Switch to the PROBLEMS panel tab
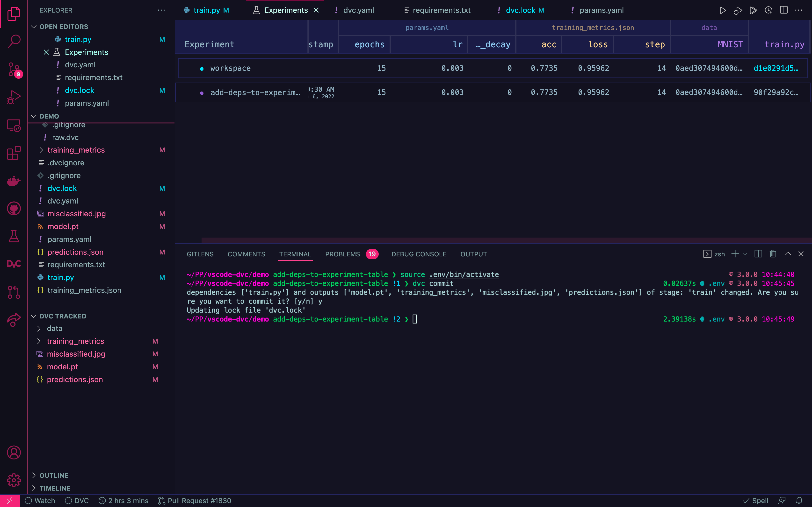Image resolution: width=812 pixels, height=507 pixels. pos(342,254)
